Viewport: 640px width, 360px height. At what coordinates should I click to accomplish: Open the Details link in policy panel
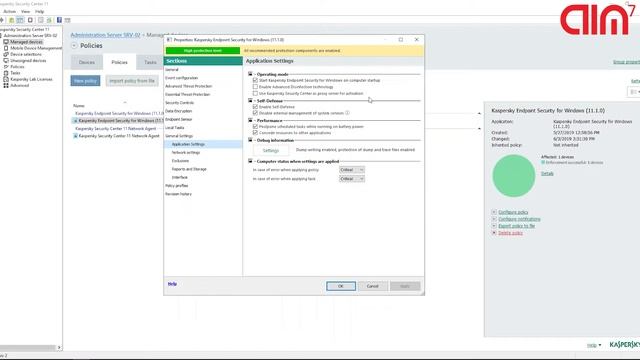click(547, 173)
